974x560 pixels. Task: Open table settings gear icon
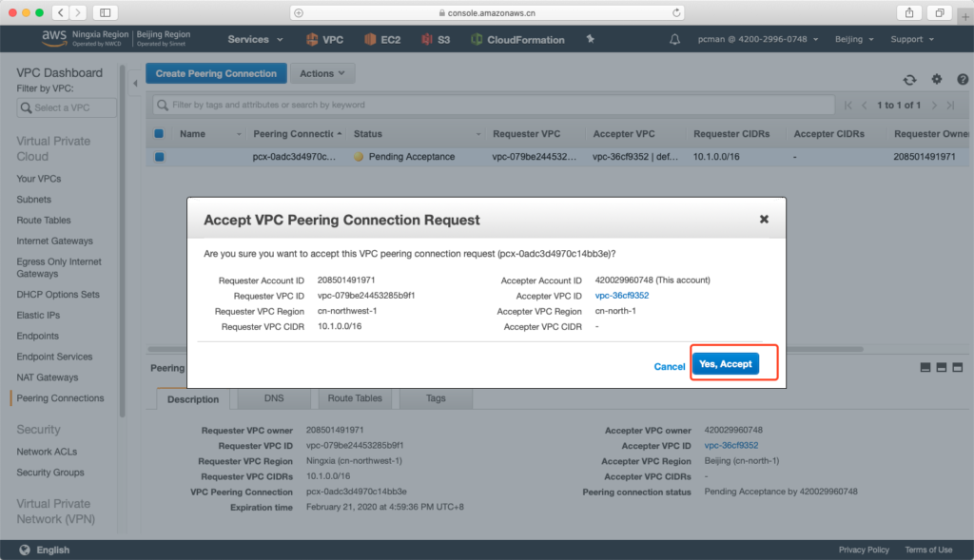936,80
